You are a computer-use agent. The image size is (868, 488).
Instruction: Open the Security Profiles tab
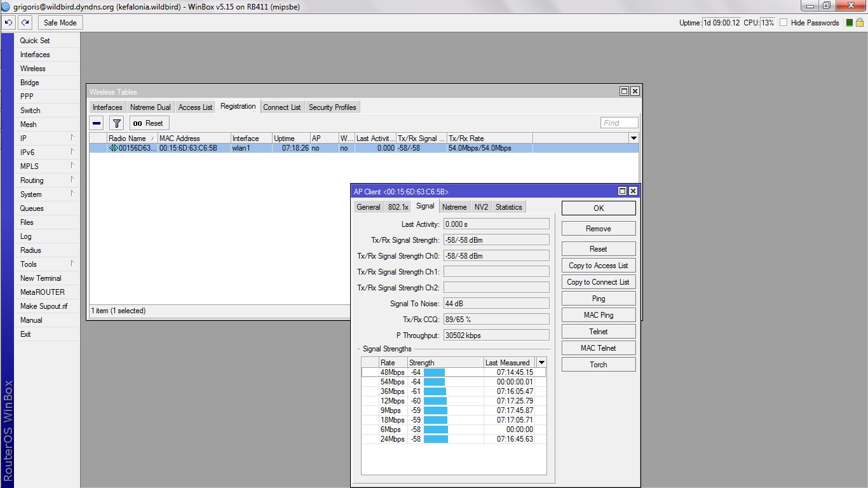pyautogui.click(x=332, y=107)
